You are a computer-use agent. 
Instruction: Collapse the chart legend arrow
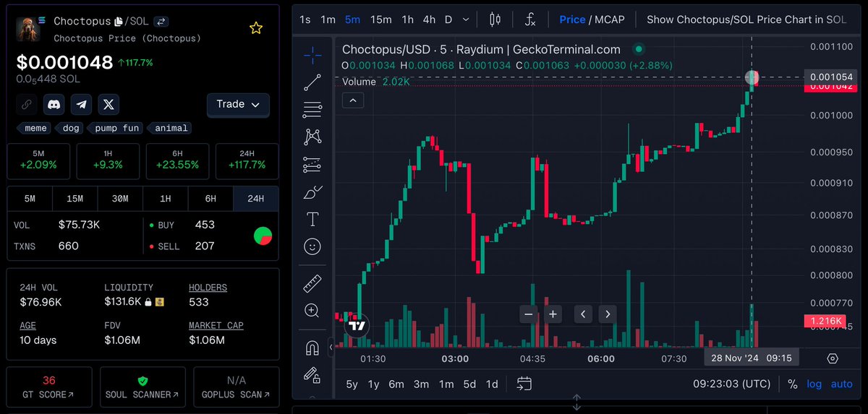point(352,100)
